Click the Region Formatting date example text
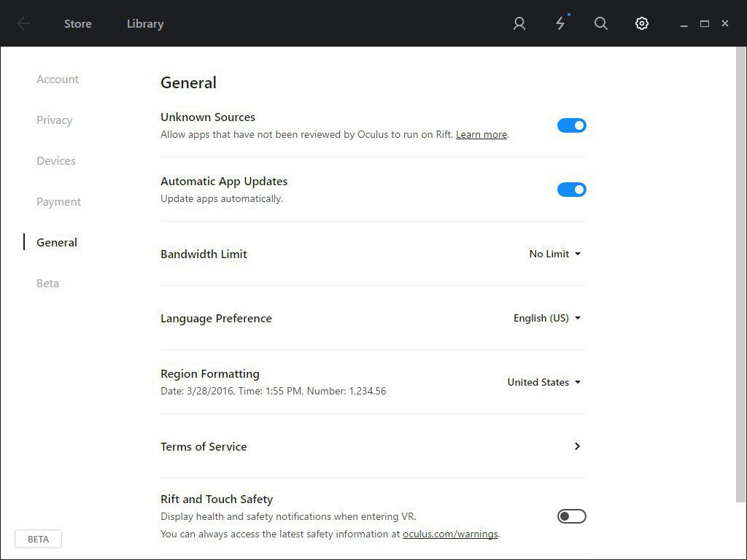 273,391
